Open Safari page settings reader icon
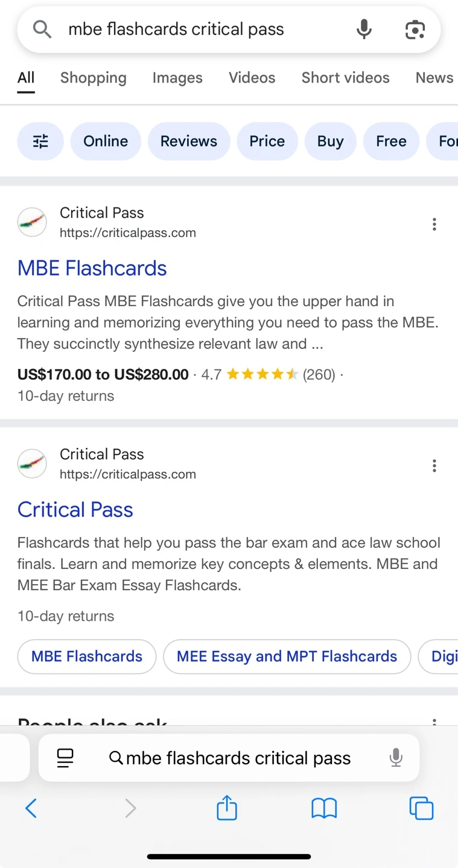This screenshot has width=458, height=868. click(x=65, y=758)
